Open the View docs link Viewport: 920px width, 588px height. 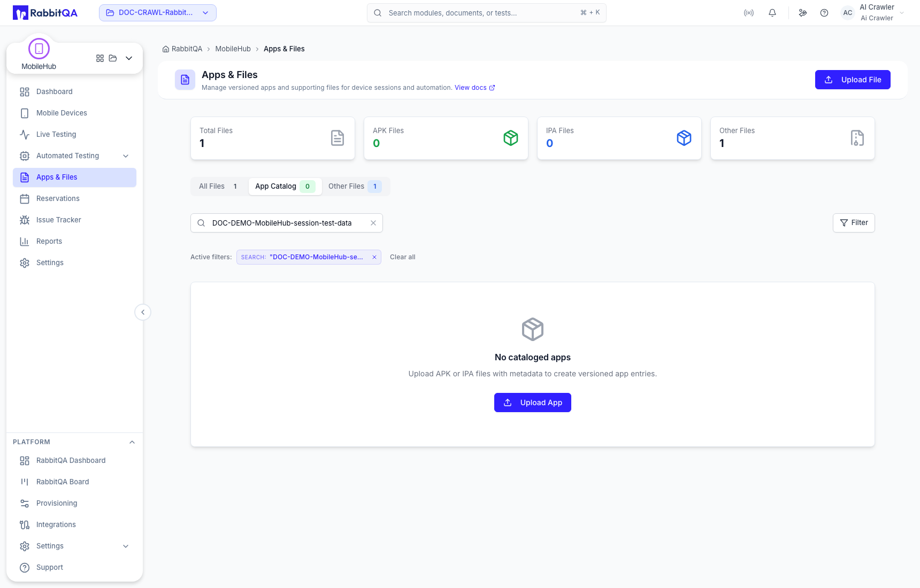[x=474, y=88]
